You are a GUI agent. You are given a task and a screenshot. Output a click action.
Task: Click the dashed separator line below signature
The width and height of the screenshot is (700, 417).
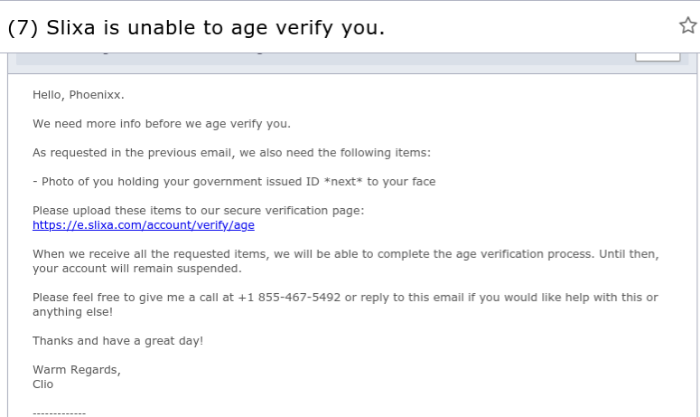(59, 413)
